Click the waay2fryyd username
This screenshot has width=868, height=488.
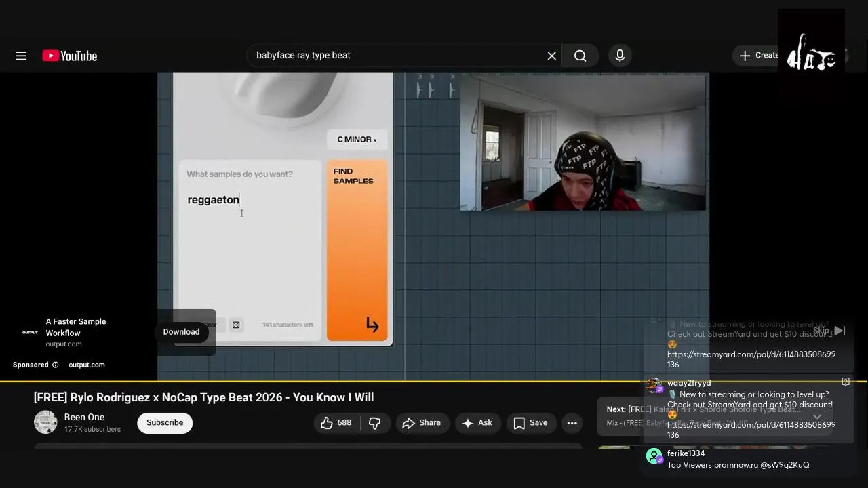click(689, 383)
